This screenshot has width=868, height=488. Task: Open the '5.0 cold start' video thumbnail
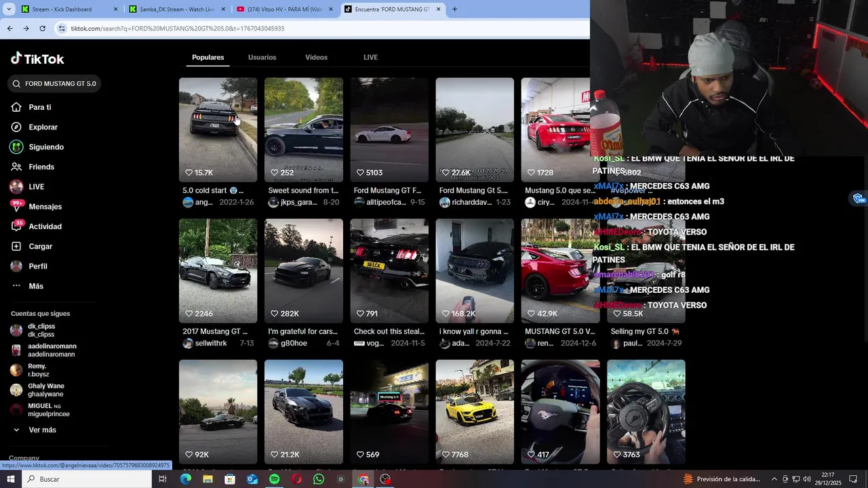click(218, 129)
